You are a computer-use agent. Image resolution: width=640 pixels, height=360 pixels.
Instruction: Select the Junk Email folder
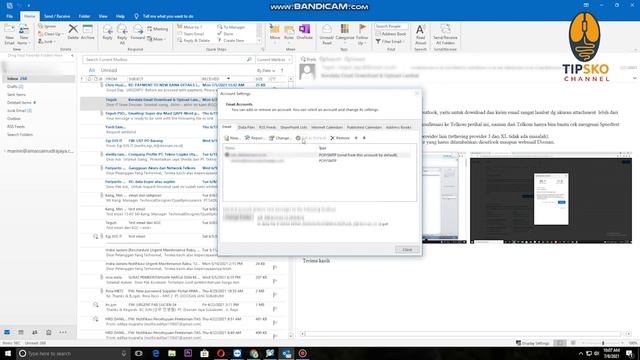19,111
